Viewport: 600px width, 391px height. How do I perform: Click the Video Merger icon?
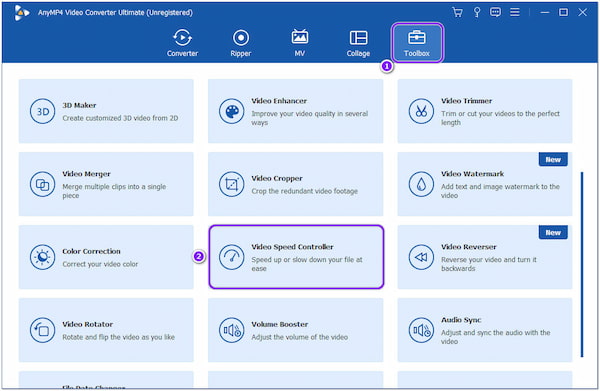click(x=42, y=184)
